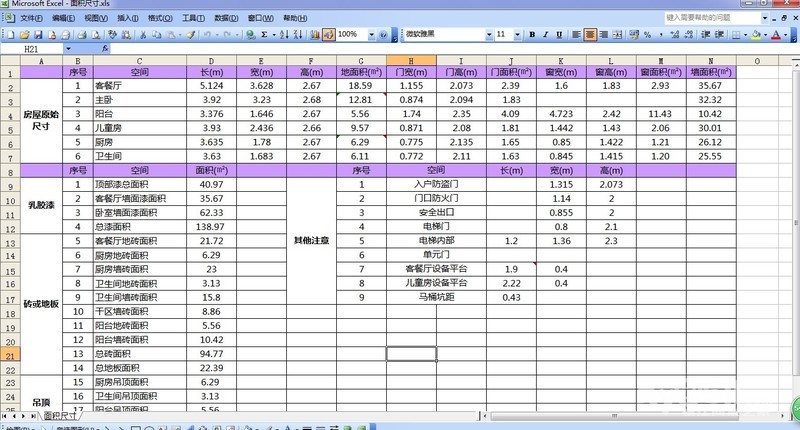Open the 数据(D) menu
The height and width of the screenshot is (430, 800).
(x=226, y=18)
